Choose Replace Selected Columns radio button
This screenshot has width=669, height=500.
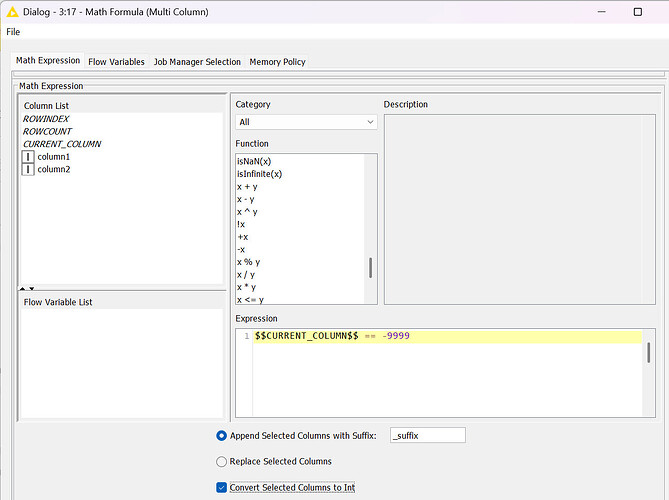click(x=222, y=461)
